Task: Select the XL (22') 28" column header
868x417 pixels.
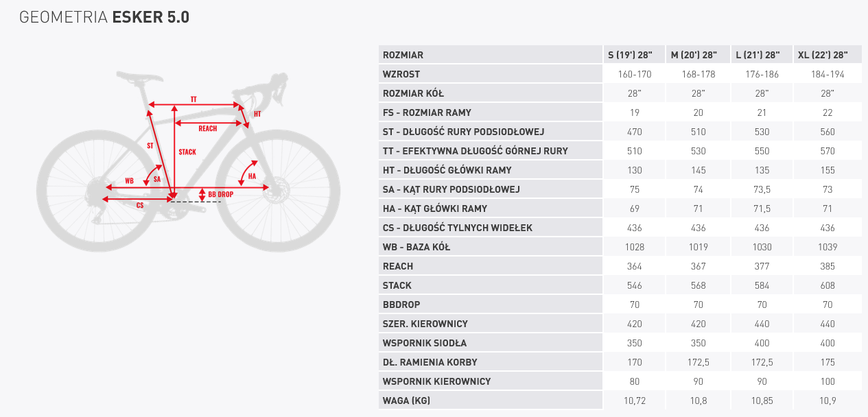Action: (822, 55)
